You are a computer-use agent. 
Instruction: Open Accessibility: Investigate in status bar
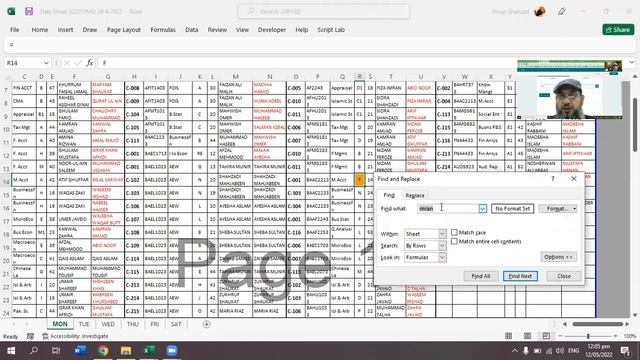75,336
